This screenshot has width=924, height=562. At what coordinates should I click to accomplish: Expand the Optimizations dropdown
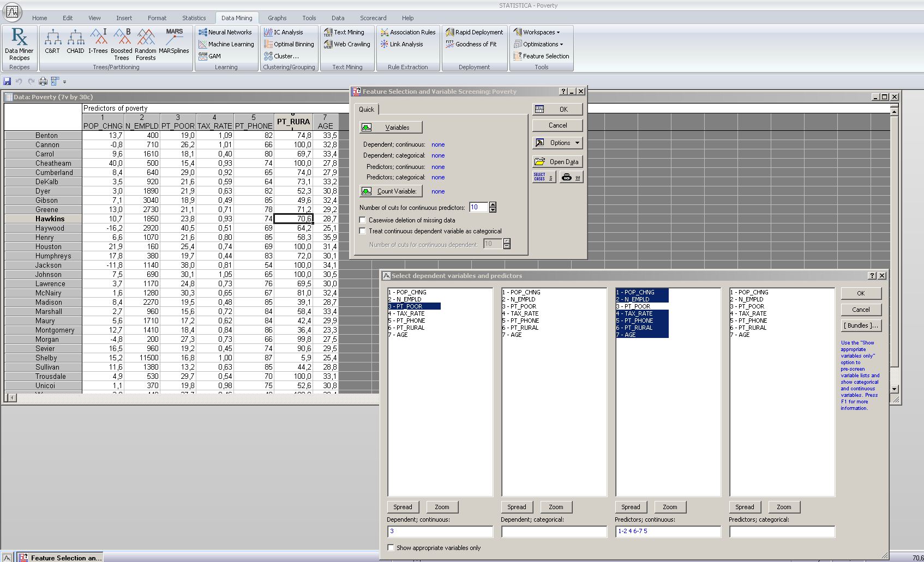pyautogui.click(x=538, y=44)
